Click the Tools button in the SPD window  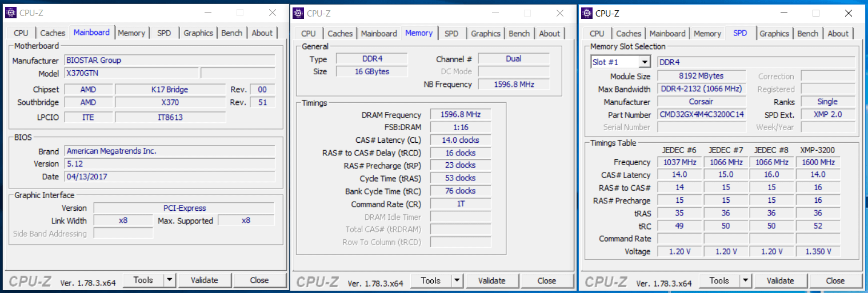pyautogui.click(x=719, y=280)
